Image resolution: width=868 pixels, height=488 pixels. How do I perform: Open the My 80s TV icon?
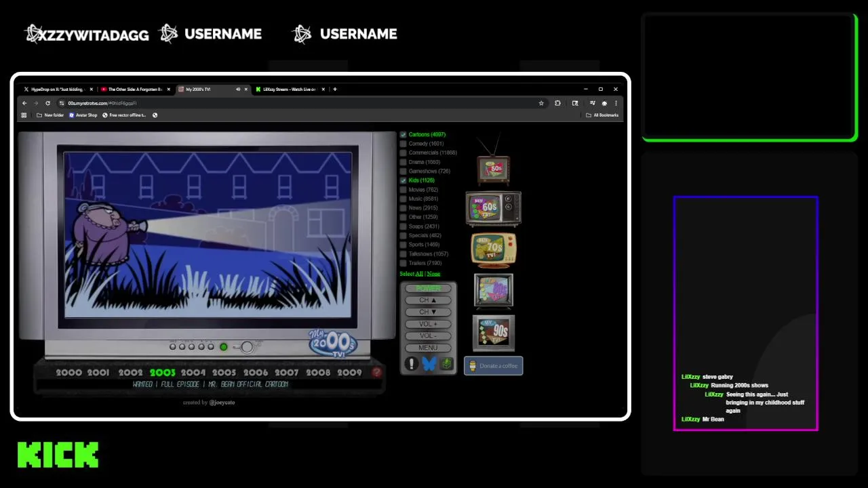coord(494,290)
